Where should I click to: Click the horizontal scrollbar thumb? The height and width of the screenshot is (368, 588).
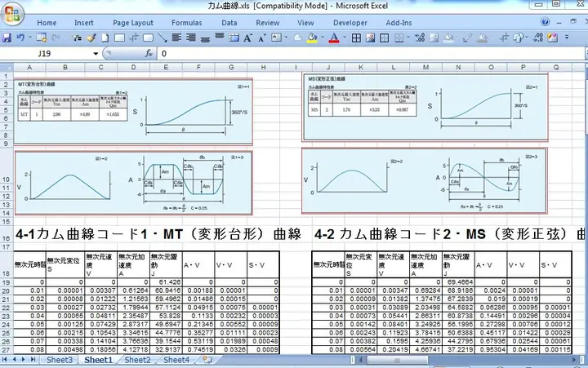[x=397, y=360]
